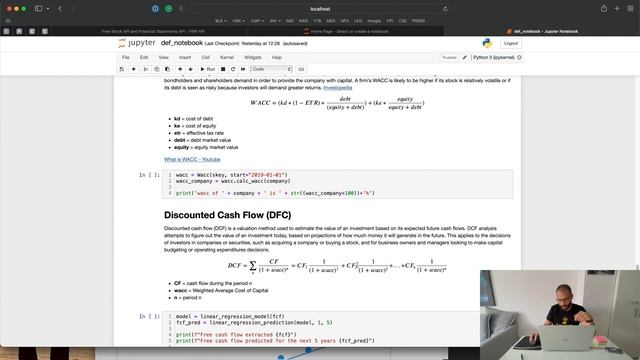
Task: Open the View menu in Jupyter
Action: click(163, 58)
